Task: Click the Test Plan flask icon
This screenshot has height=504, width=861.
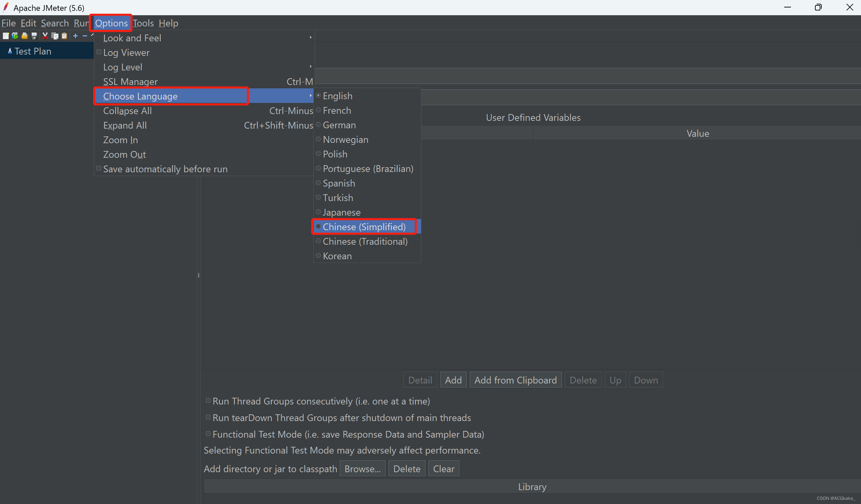Action: click(x=10, y=51)
